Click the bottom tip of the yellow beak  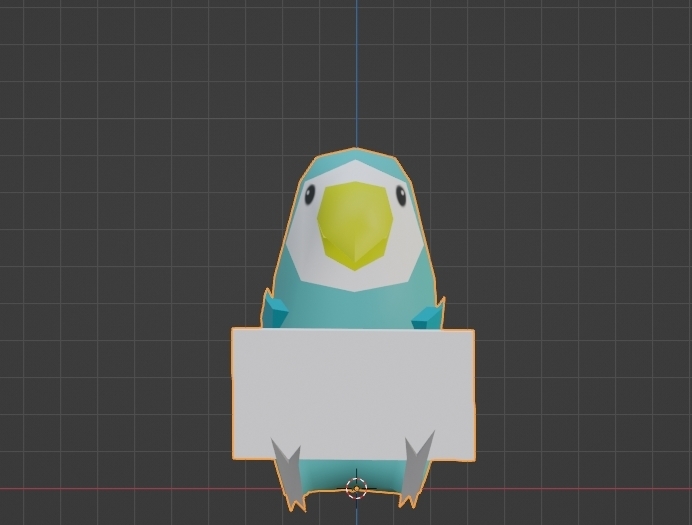click(x=355, y=268)
